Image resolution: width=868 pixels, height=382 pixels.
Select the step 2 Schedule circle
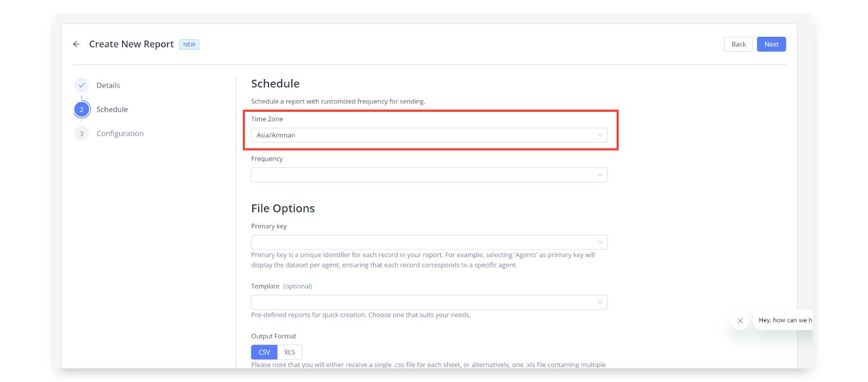[x=82, y=109]
